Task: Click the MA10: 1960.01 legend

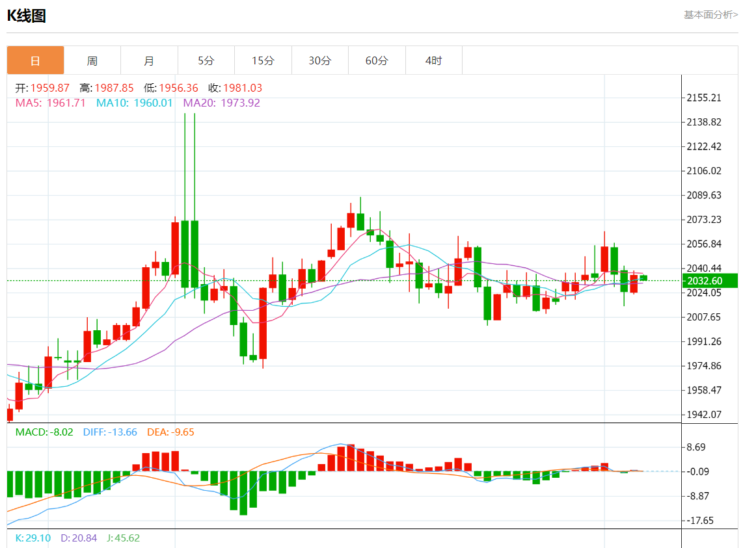Action: [134, 103]
